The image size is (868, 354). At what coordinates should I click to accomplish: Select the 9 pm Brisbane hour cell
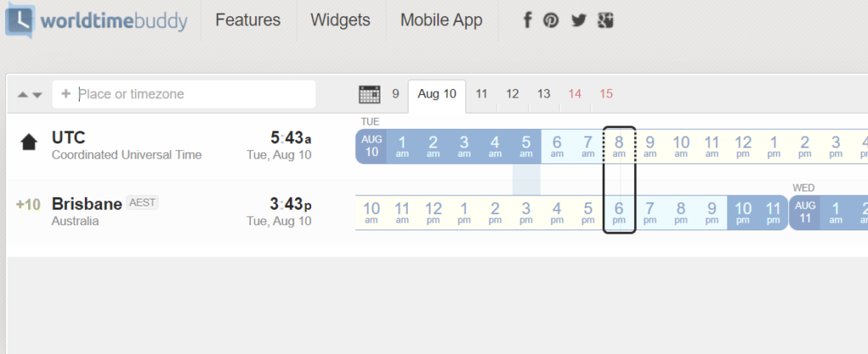point(712,213)
